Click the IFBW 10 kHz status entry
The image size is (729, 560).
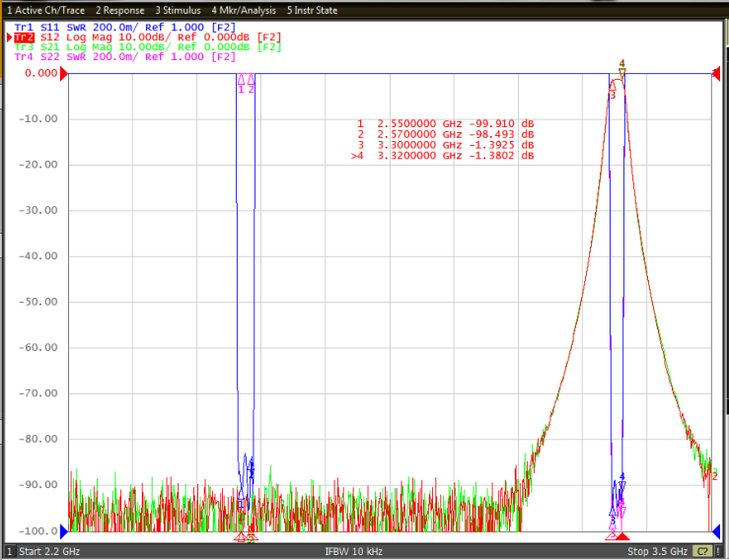pyautogui.click(x=353, y=552)
